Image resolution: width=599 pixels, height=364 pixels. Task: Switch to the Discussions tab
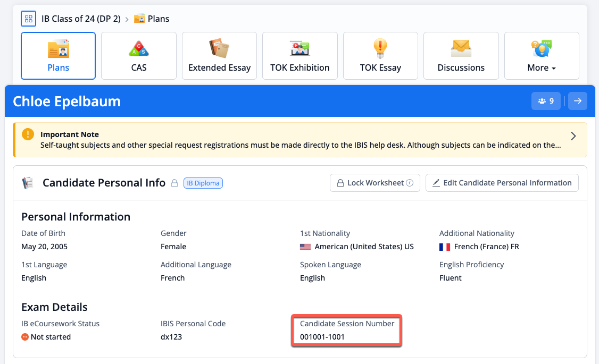461,56
